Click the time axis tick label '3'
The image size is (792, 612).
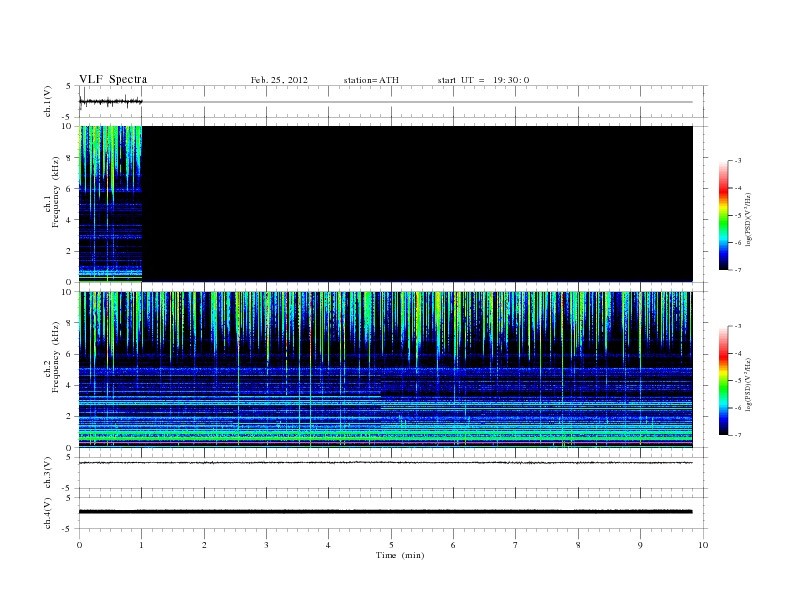point(266,545)
